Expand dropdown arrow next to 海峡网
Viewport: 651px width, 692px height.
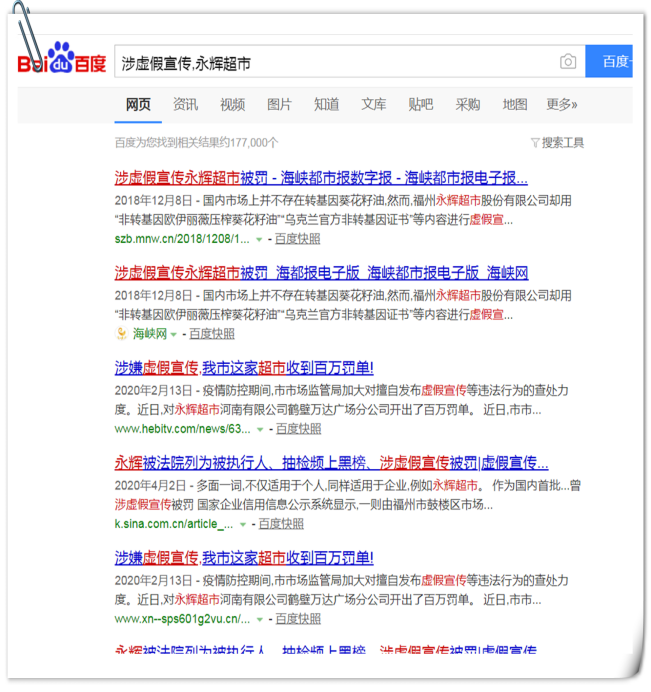(x=173, y=335)
